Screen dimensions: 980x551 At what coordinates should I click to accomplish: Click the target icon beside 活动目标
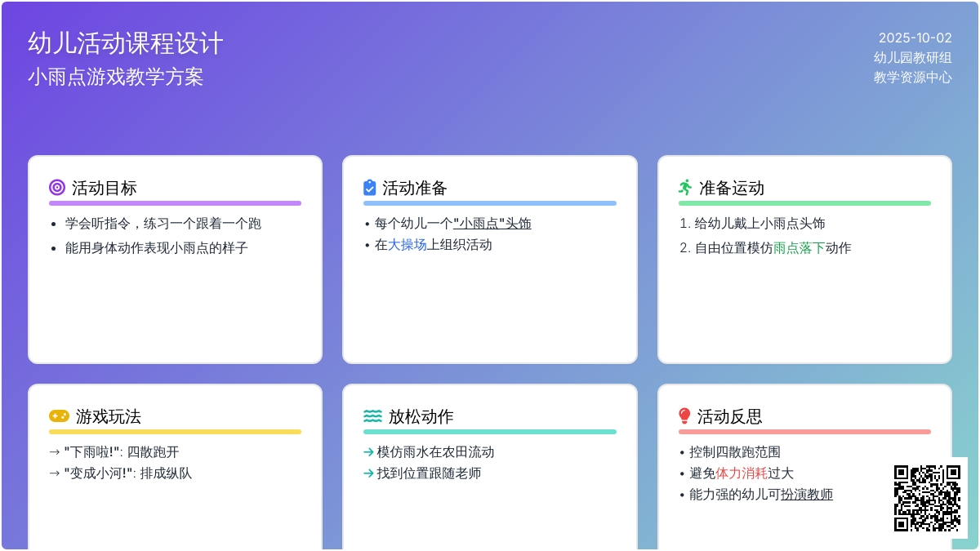coord(56,188)
